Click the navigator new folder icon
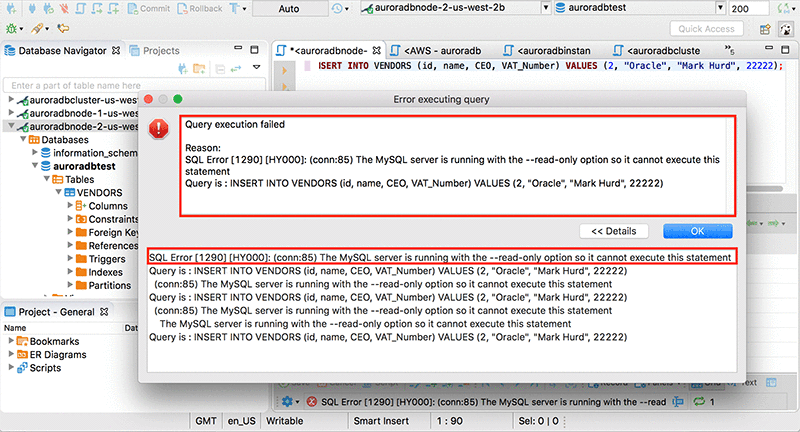 pyautogui.click(x=199, y=68)
